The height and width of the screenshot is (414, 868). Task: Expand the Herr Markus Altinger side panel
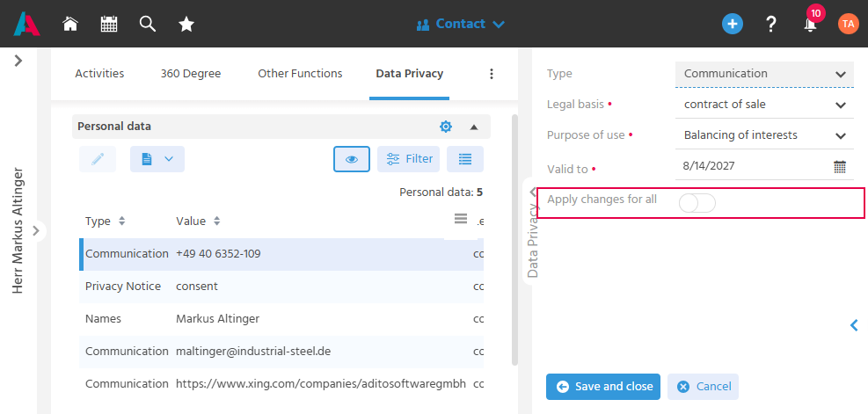tap(37, 230)
